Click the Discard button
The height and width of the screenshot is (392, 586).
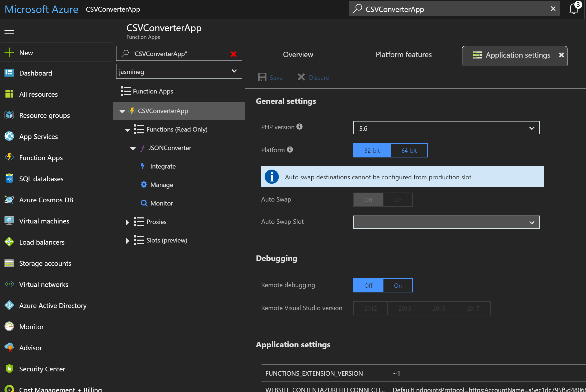point(314,77)
